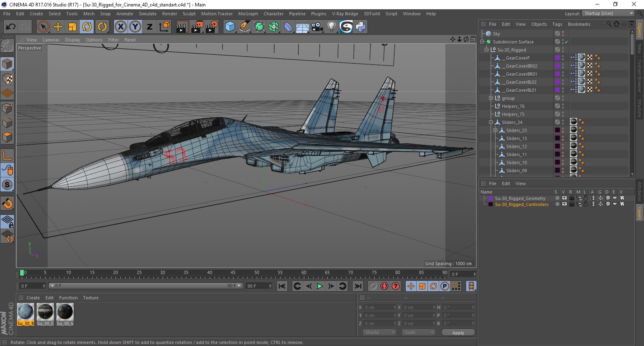Toggle Su-30_Rigged_Controllers layer view visibility
Image resolution: width=644 pixels, height=346 pixels.
[x=564, y=204]
